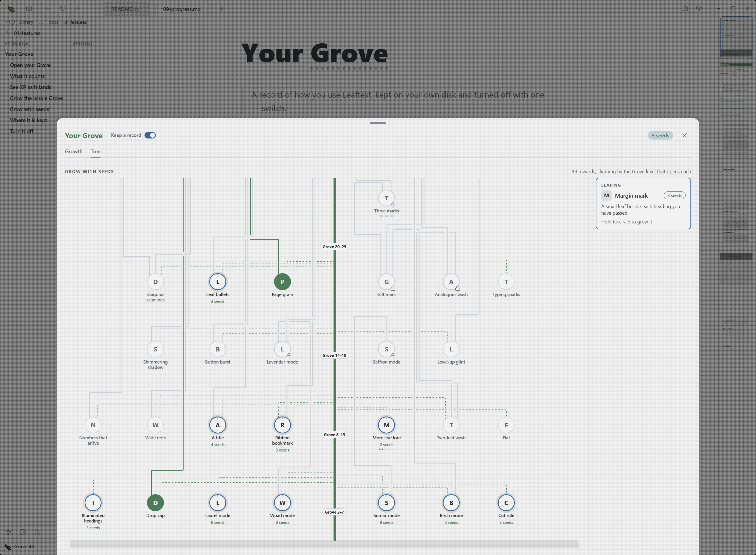Click the cloud download icon
Viewport: 756px width, 555px height.
pyautogui.click(x=699, y=8)
